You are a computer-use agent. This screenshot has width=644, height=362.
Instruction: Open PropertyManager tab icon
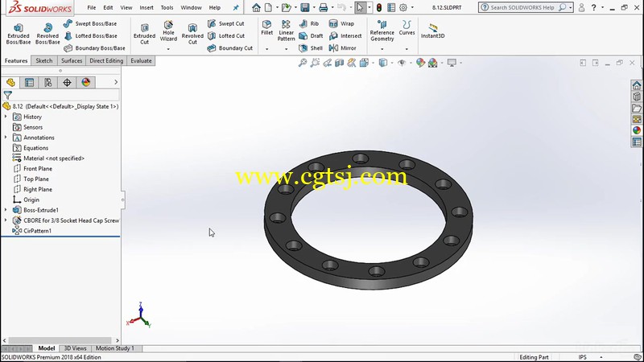tap(29, 83)
